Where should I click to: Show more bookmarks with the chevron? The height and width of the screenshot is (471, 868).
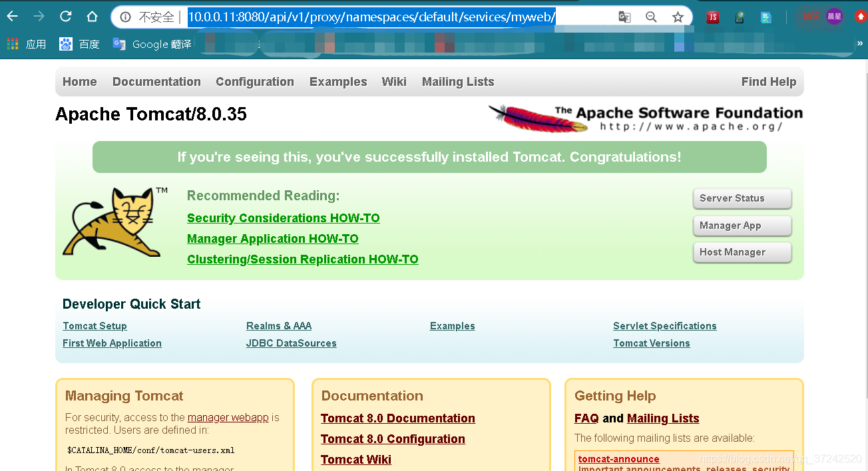pyautogui.click(x=859, y=44)
